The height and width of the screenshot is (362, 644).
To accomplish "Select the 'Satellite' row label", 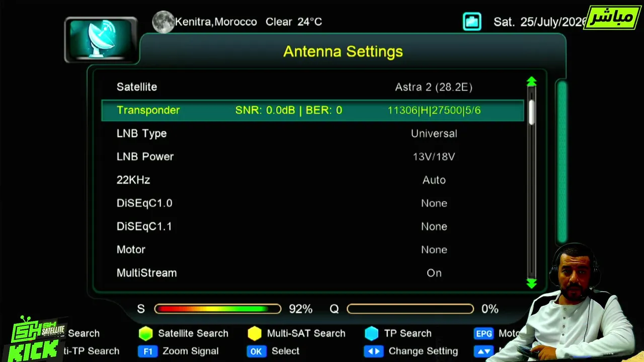I will pos(137,87).
